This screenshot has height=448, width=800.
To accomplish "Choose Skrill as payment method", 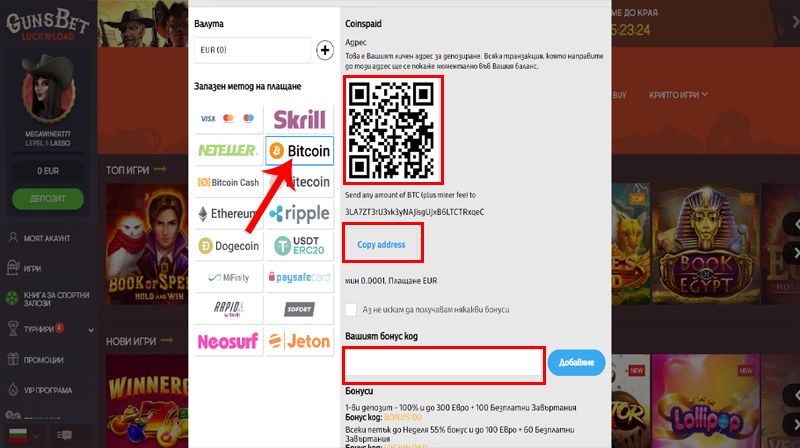I will [x=299, y=119].
